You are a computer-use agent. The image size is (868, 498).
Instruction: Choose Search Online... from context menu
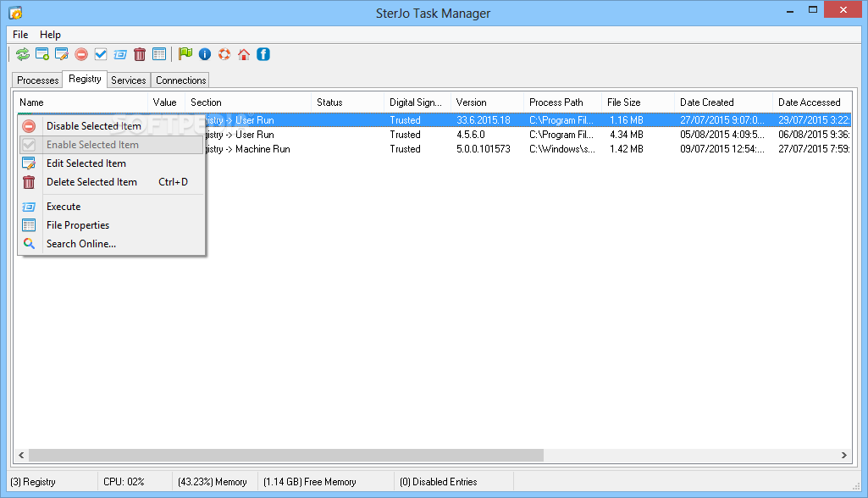111,244
